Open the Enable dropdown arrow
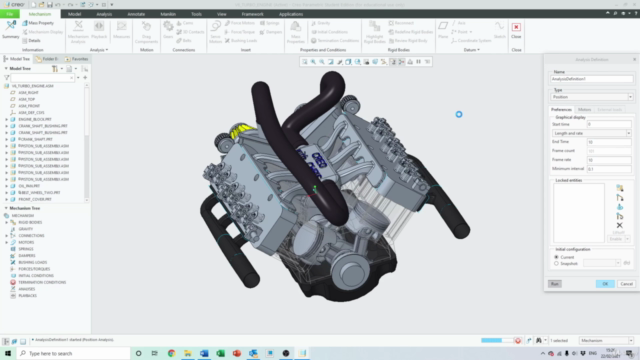640x360 pixels. click(x=627, y=239)
